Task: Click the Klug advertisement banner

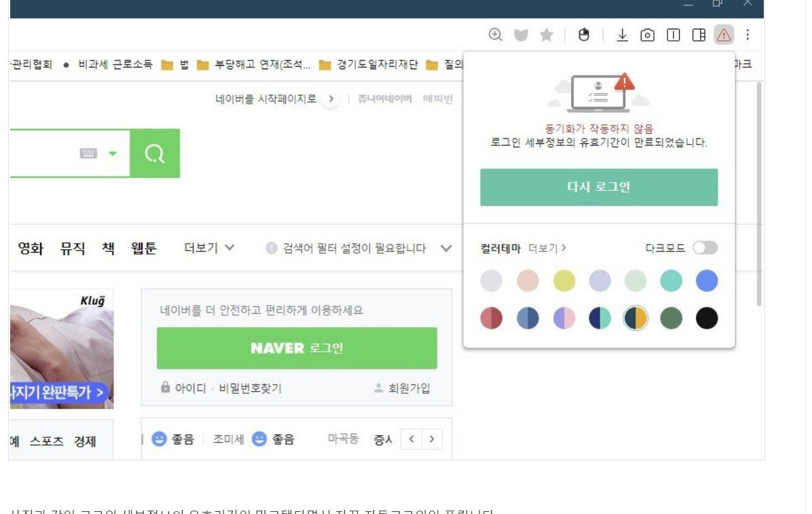Action: (62, 349)
